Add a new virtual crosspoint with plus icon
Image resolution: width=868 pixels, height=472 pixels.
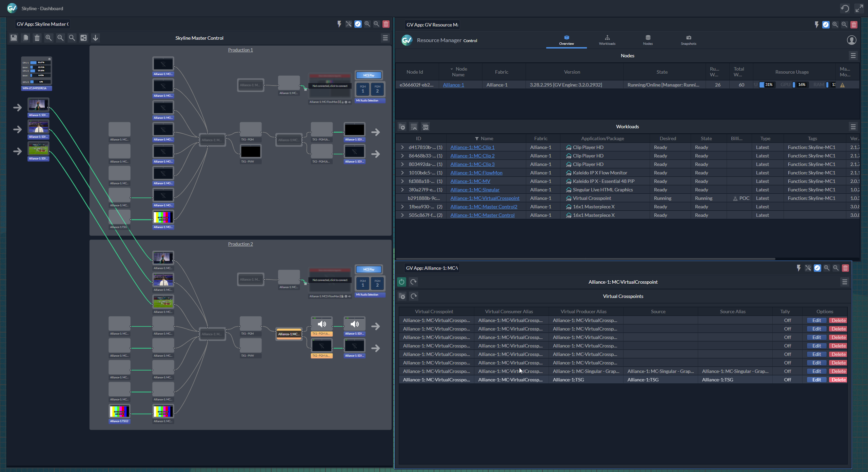[x=402, y=296]
